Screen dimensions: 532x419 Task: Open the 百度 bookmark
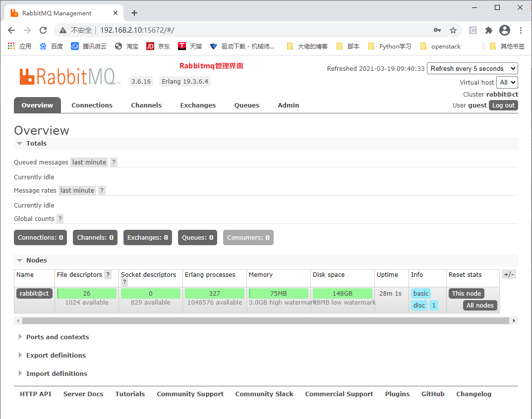pyautogui.click(x=51, y=46)
